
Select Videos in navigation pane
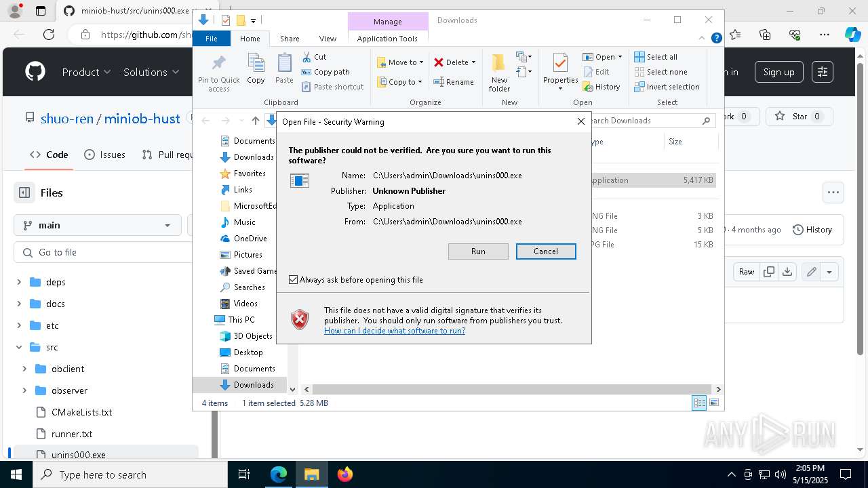point(239,304)
